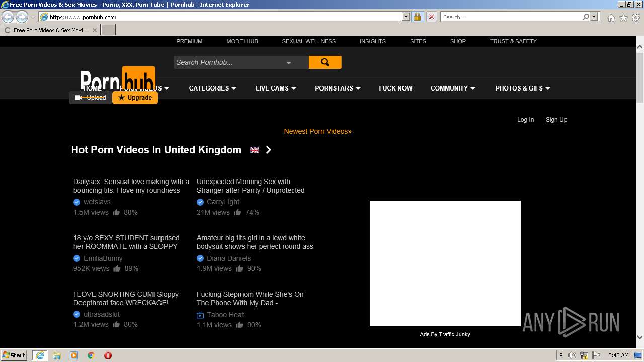Click the orange site search magnifier button
Screen dimensions: 644x362
(325, 62)
